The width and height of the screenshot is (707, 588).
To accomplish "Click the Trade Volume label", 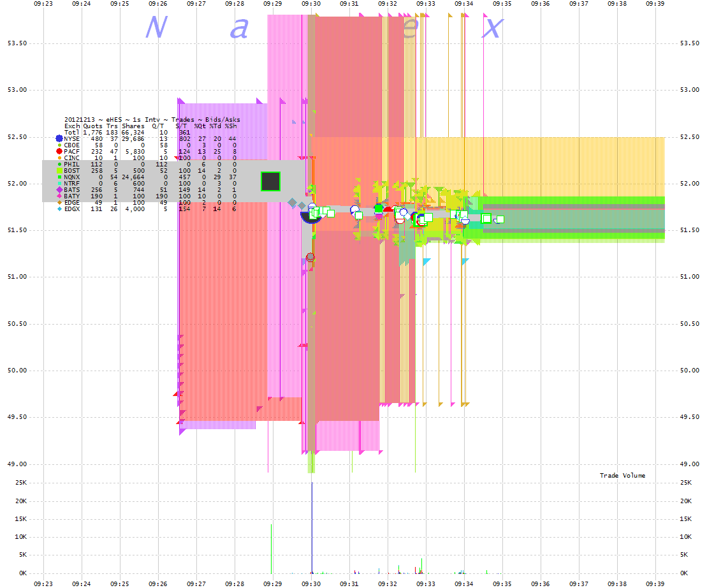I will (x=622, y=475).
